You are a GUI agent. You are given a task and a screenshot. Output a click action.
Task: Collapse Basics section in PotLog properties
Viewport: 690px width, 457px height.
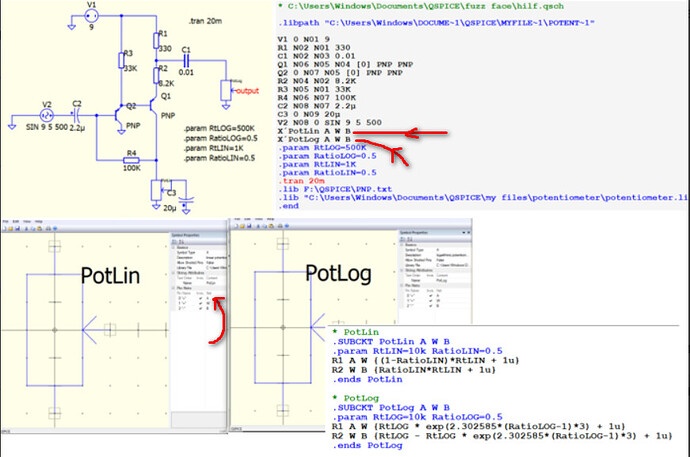point(402,245)
